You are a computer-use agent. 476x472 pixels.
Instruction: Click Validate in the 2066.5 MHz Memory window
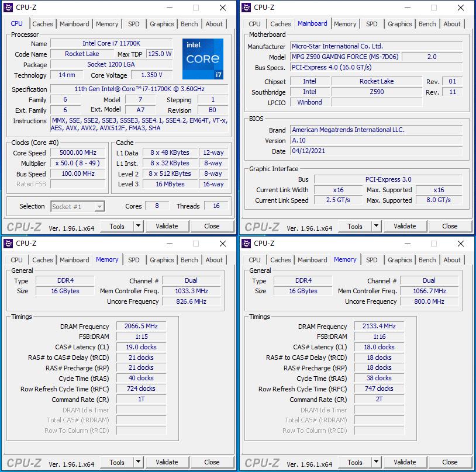point(167,462)
